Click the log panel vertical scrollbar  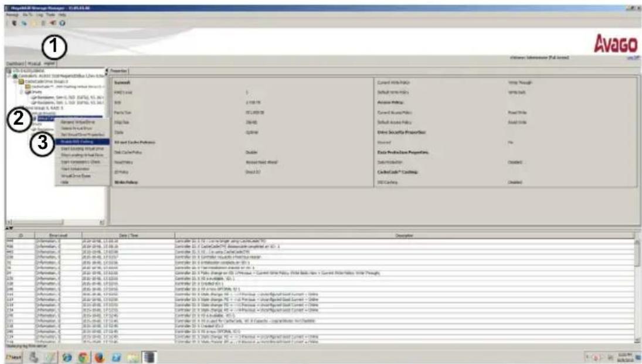pos(637,291)
